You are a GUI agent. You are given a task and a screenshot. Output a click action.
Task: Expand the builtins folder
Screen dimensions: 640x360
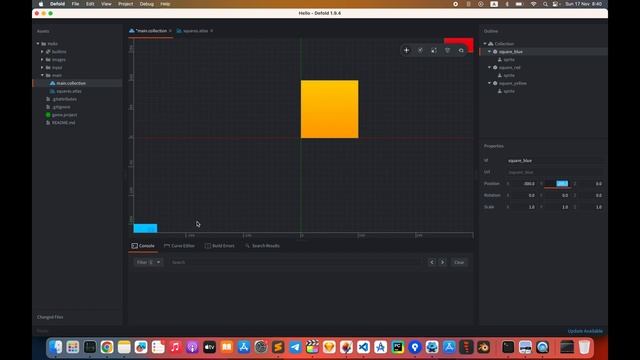point(42,52)
